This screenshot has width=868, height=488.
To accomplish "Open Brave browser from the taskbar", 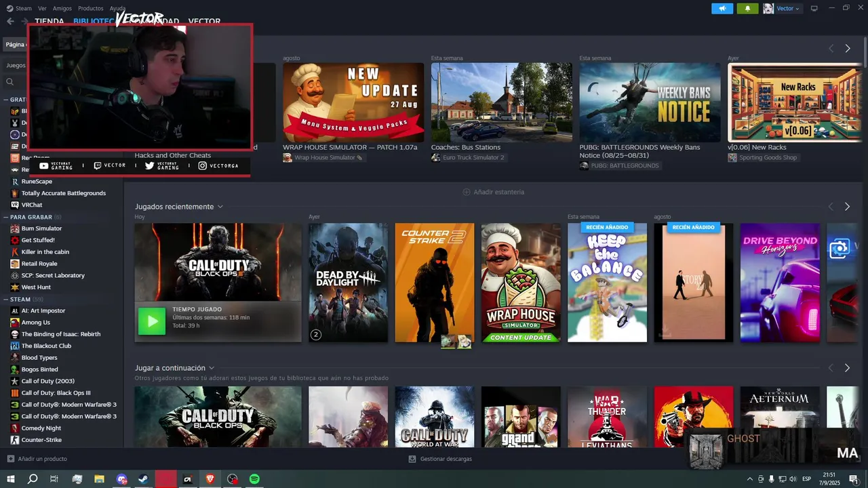I will tap(210, 479).
